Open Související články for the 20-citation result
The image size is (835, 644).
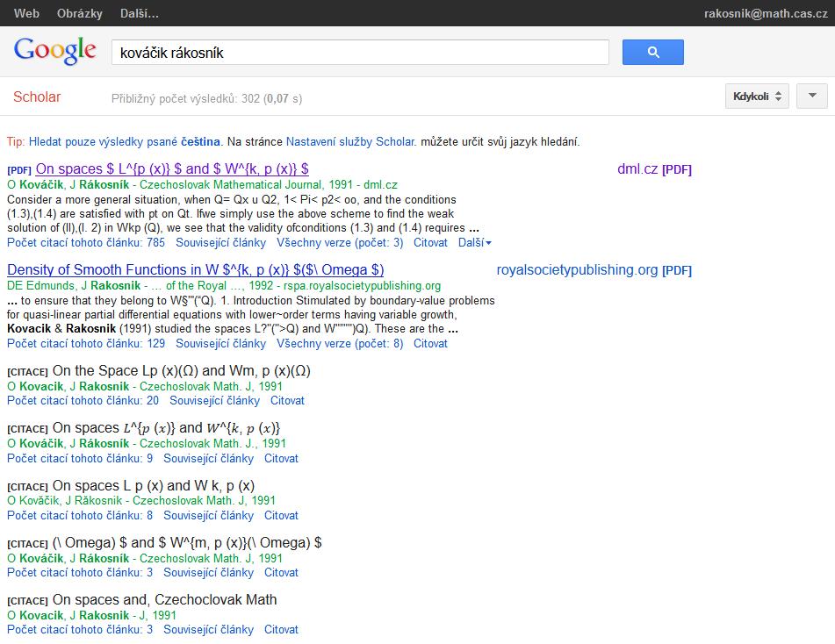click(x=214, y=400)
